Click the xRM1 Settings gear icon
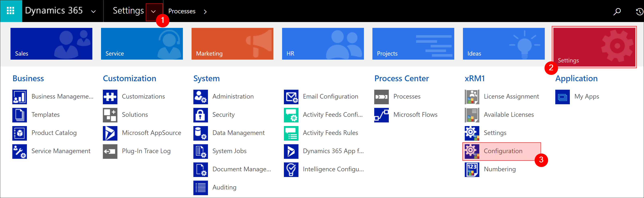The width and height of the screenshot is (644, 198). click(472, 133)
